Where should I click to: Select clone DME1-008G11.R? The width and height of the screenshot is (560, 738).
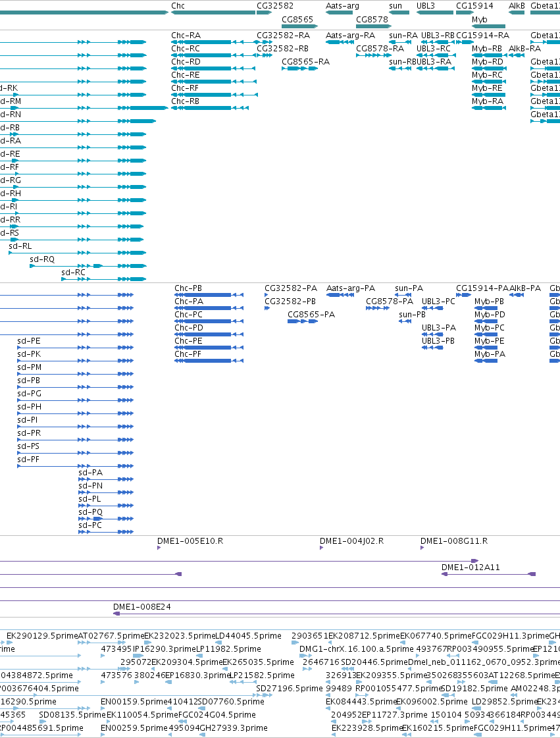click(x=422, y=548)
